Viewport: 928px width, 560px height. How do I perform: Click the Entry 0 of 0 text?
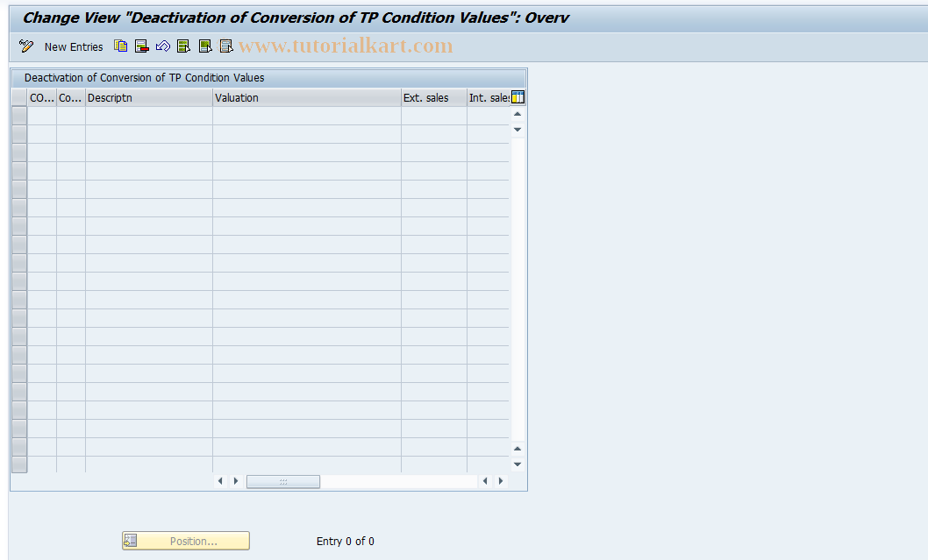point(345,541)
